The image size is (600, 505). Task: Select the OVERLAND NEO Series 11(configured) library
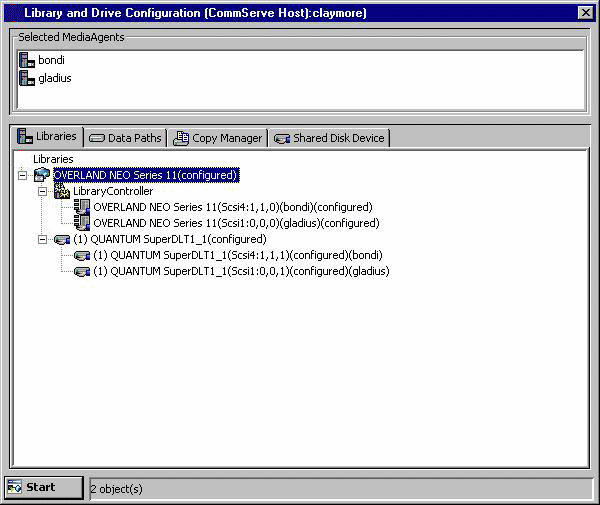pyautogui.click(x=146, y=175)
